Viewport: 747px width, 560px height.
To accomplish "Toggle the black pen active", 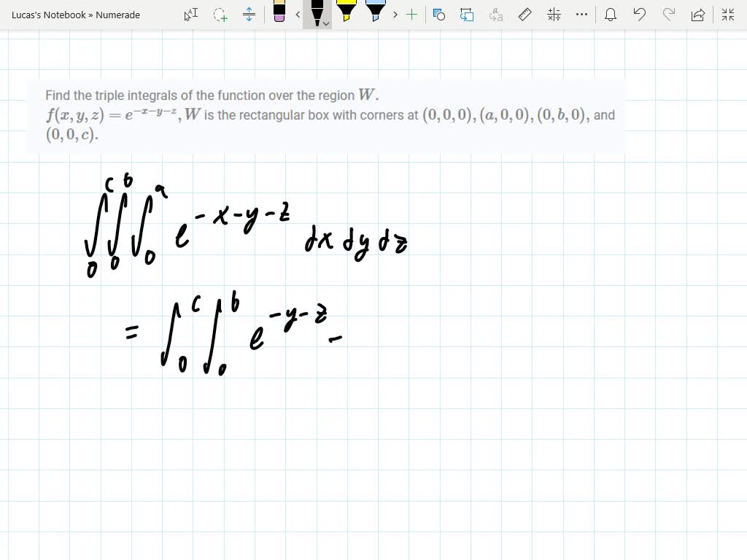I will click(x=317, y=12).
